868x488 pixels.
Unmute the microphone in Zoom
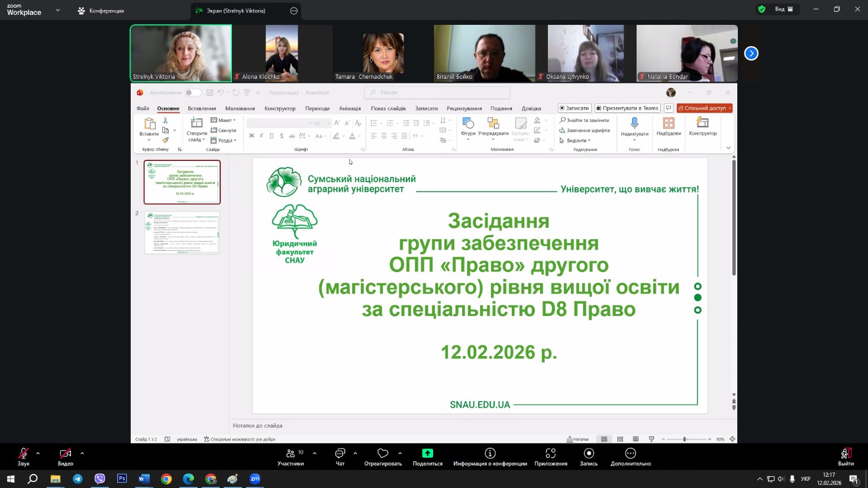[24, 454]
